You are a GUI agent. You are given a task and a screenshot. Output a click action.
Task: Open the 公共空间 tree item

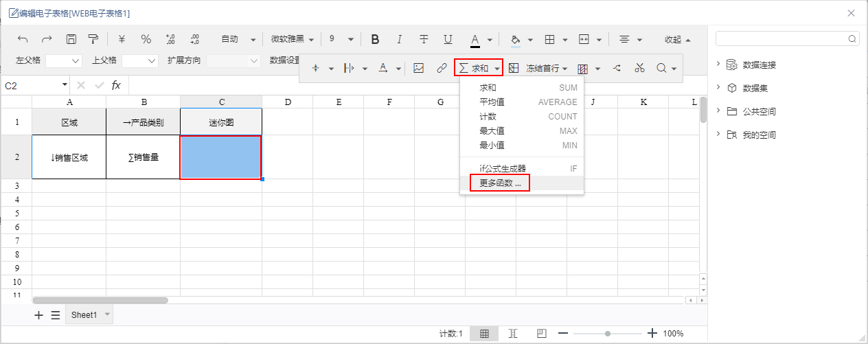click(759, 111)
